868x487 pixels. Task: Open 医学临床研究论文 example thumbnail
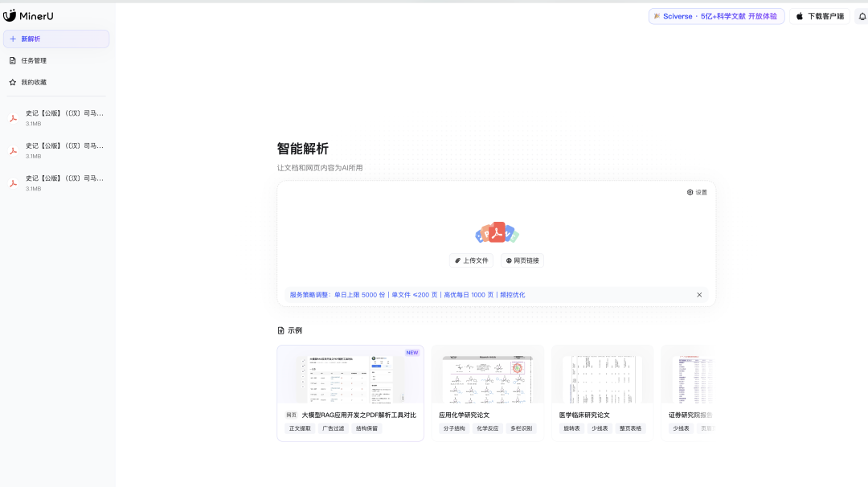point(602,379)
